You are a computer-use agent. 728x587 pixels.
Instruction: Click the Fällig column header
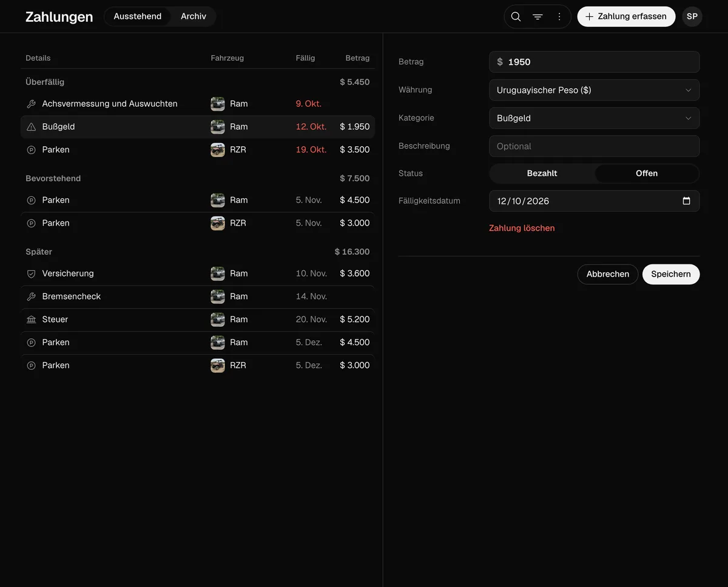coord(305,58)
